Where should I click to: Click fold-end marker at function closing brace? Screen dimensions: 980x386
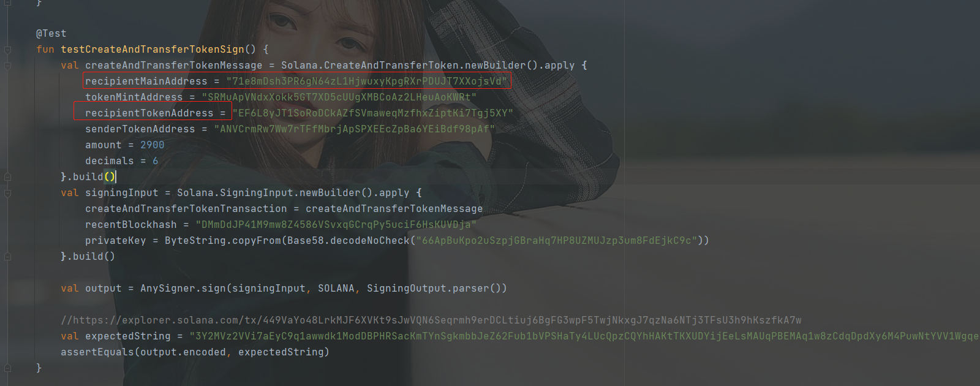[7, 368]
